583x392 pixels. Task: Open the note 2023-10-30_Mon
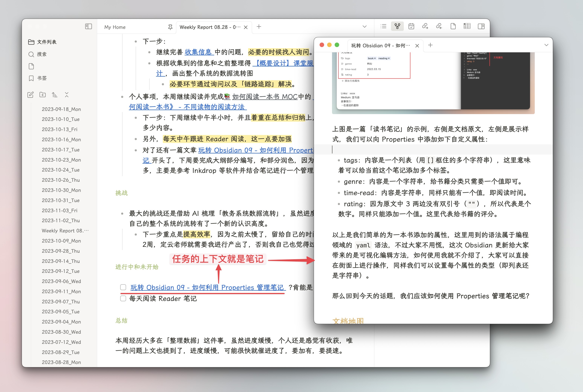61,190
